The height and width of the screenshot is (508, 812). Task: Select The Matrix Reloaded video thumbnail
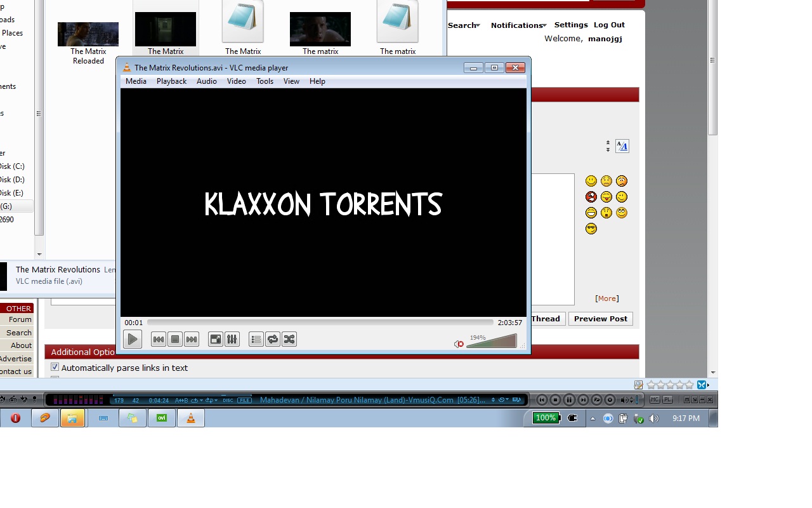point(88,34)
